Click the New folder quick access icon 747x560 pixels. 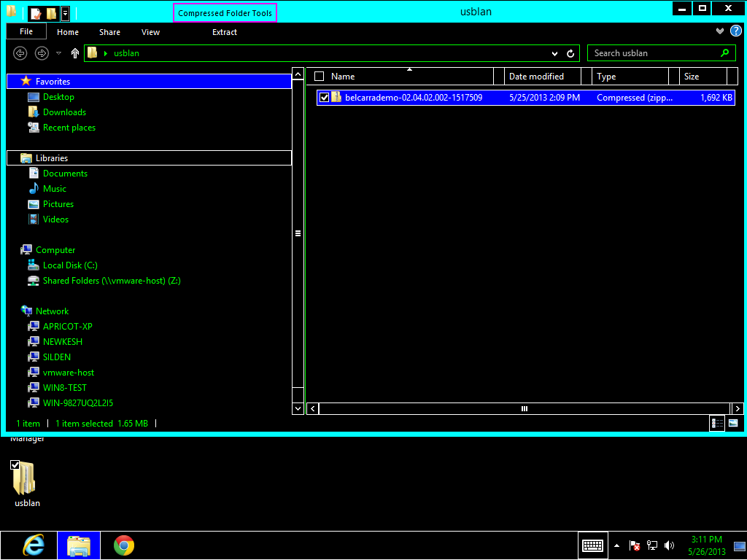click(x=52, y=13)
